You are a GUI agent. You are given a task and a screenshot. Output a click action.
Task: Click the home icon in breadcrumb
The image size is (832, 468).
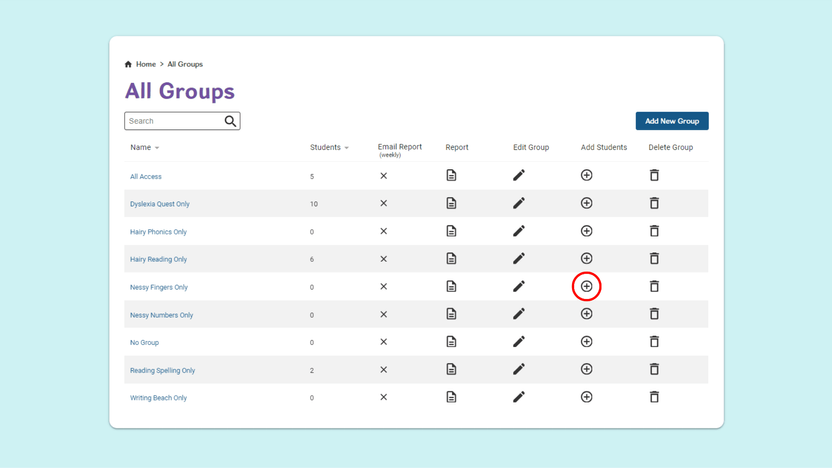(x=128, y=64)
